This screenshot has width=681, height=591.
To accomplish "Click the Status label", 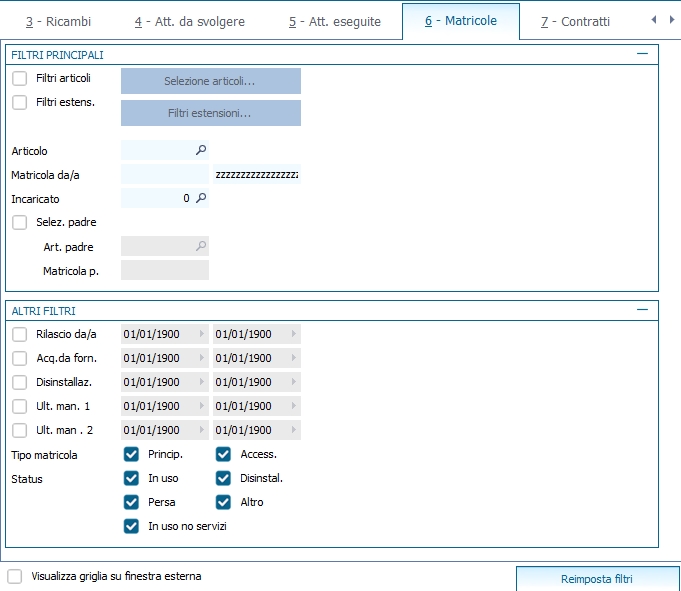I will (x=27, y=479).
